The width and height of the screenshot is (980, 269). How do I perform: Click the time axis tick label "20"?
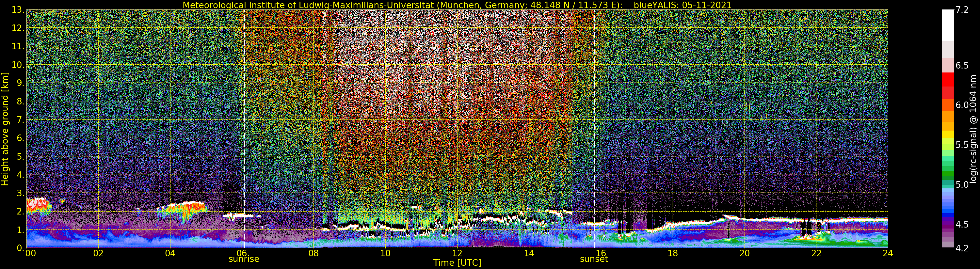[x=744, y=253]
